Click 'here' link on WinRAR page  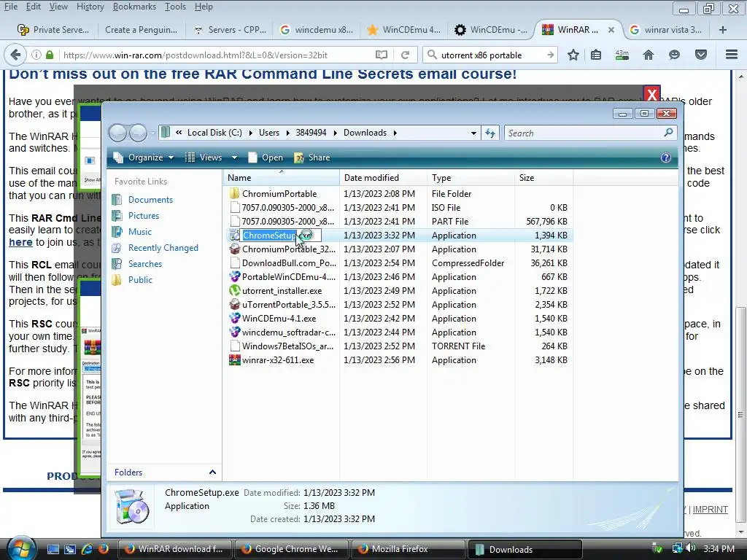20,242
